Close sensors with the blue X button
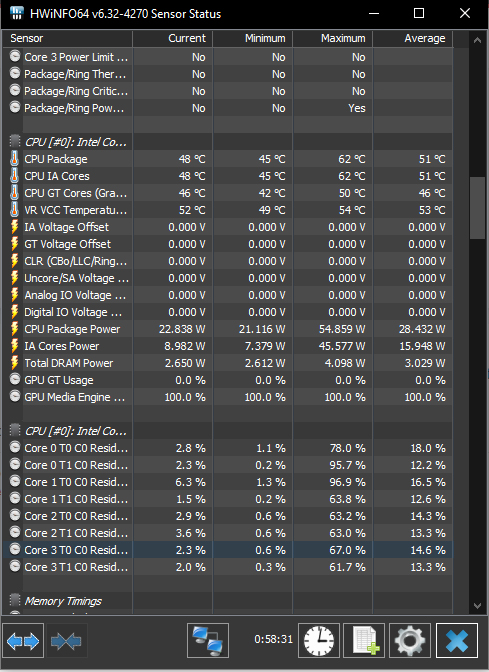The width and height of the screenshot is (489, 672). [x=457, y=641]
